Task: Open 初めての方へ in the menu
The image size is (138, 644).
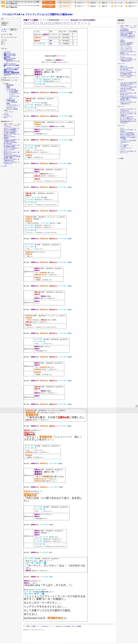Action: (8, 53)
